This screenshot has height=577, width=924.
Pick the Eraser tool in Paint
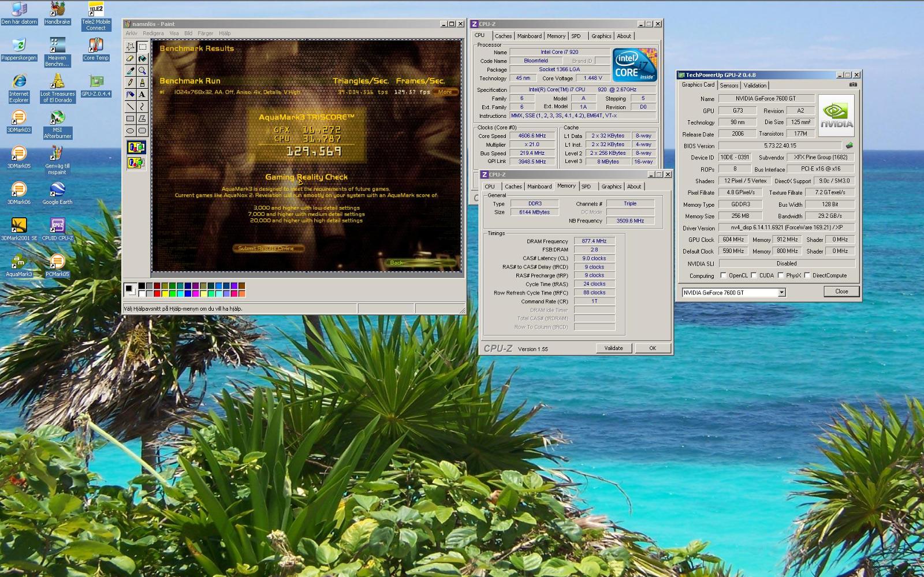[x=131, y=58]
